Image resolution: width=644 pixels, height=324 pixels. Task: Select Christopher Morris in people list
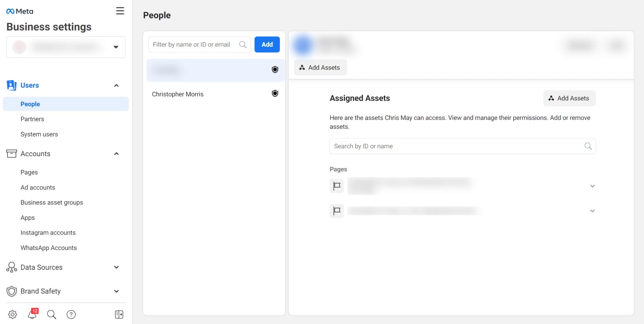[178, 94]
